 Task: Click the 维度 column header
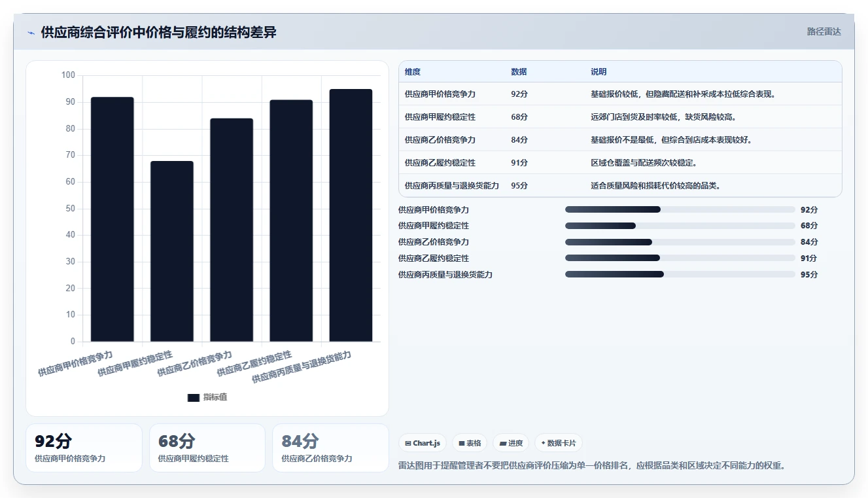point(413,72)
